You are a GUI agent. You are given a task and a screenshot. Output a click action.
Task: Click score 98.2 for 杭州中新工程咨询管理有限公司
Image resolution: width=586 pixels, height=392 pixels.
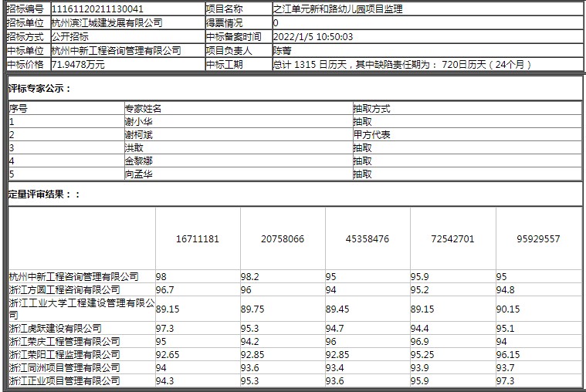point(249,276)
